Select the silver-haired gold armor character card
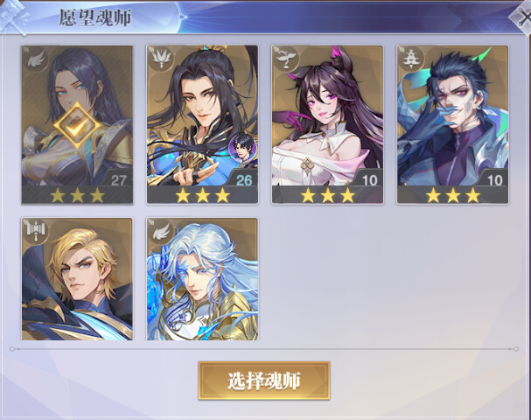Viewport: 531px width, 420px height. pos(202,279)
